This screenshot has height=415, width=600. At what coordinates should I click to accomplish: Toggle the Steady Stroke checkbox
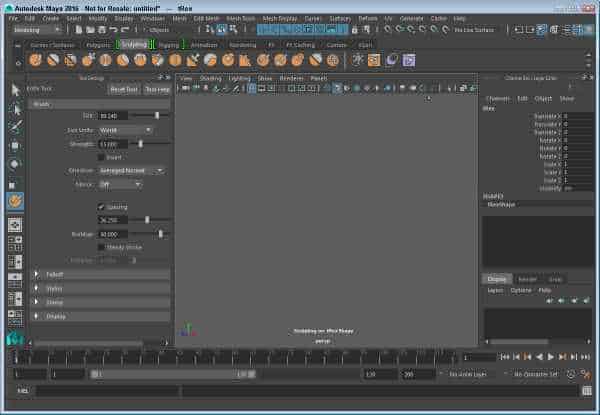pos(101,246)
